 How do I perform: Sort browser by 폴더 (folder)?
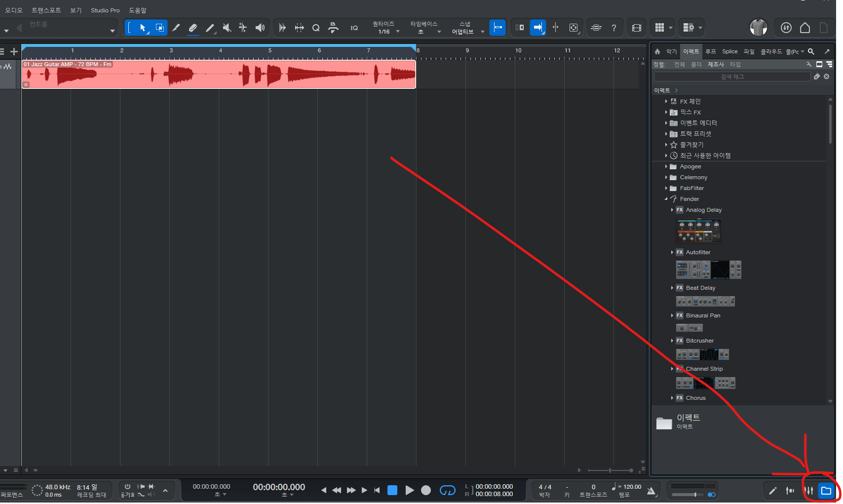696,65
